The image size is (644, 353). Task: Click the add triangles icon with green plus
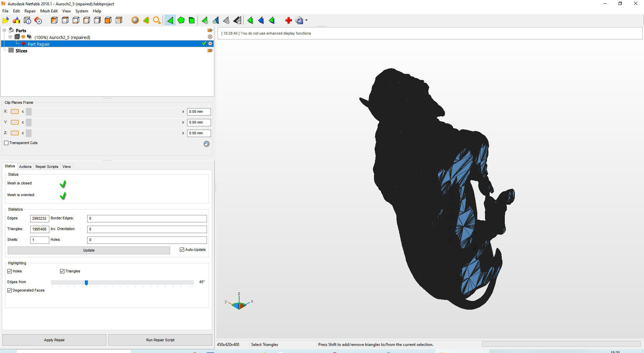[x=205, y=20]
